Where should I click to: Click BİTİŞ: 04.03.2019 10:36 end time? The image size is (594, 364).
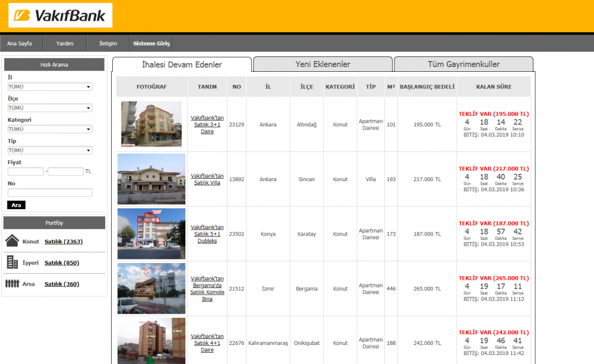494,189
